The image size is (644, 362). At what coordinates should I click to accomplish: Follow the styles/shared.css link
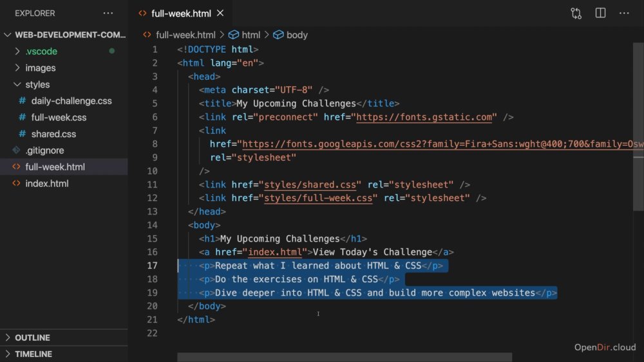click(310, 184)
